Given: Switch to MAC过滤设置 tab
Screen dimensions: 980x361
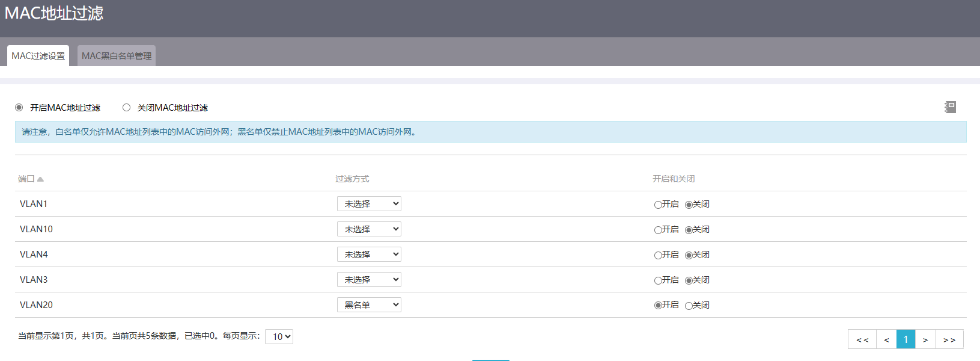Looking at the screenshot, I should point(38,56).
